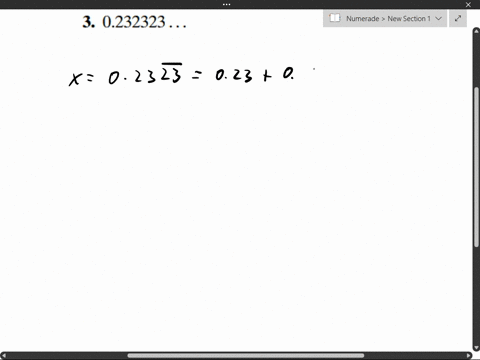
Task: Close the window with the X button
Action: [468, 5]
